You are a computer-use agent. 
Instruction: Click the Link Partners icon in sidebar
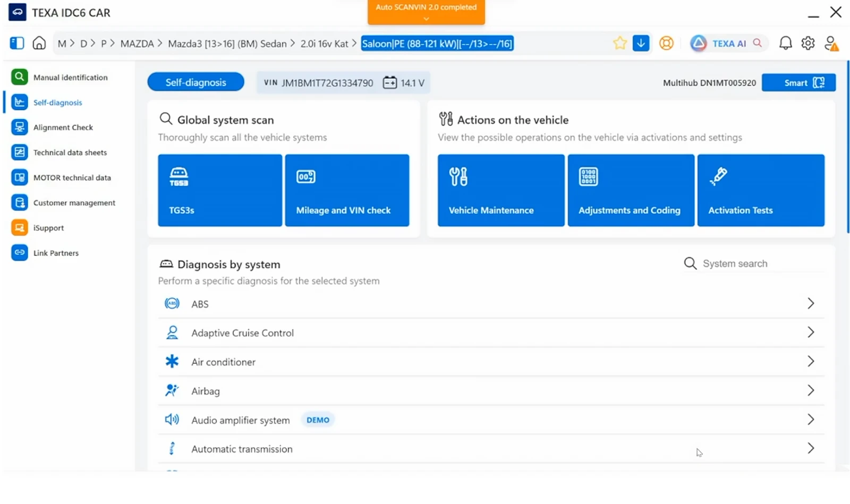click(20, 253)
